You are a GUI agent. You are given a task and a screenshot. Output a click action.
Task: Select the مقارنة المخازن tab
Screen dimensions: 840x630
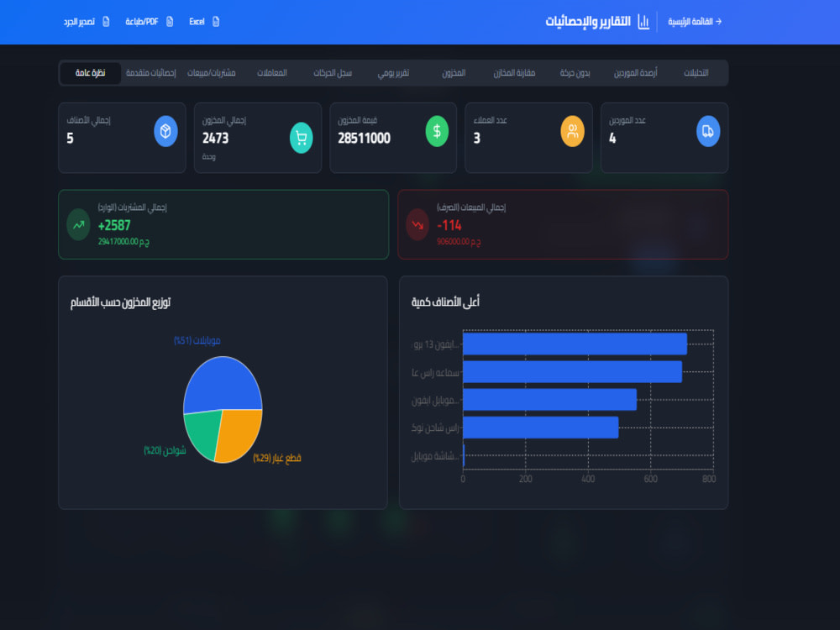coord(514,73)
